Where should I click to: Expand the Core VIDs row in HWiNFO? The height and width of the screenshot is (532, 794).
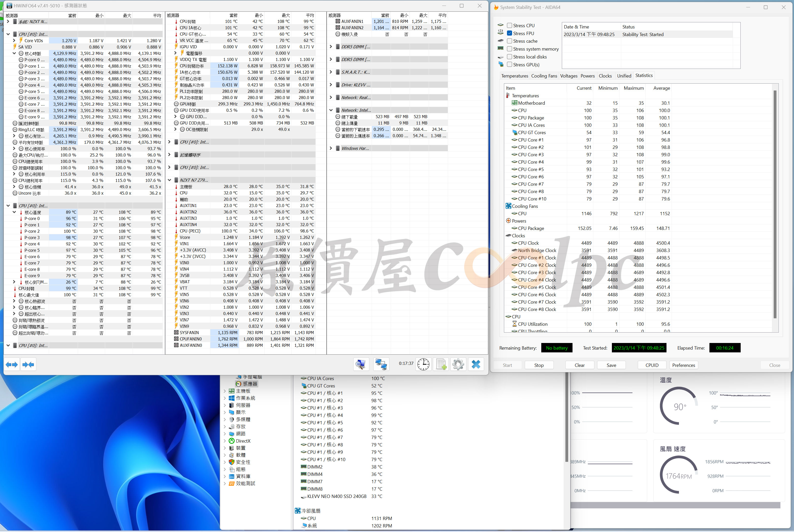[14, 41]
